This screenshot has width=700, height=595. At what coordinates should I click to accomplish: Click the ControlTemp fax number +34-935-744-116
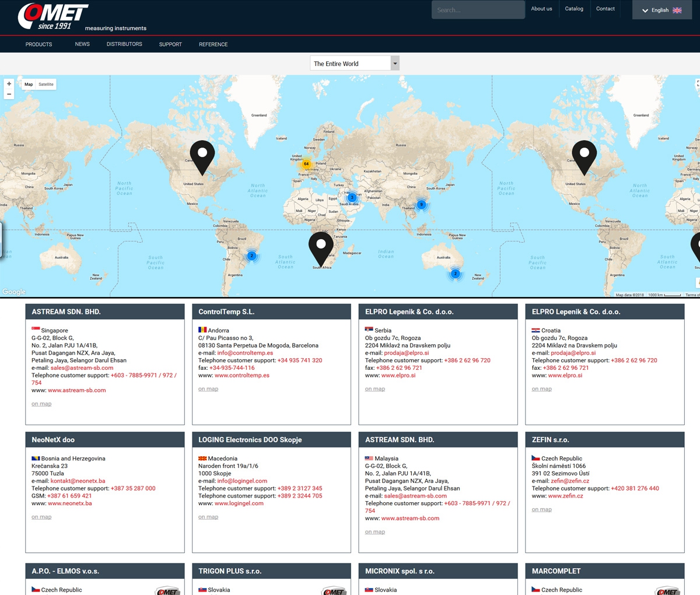coord(232,368)
